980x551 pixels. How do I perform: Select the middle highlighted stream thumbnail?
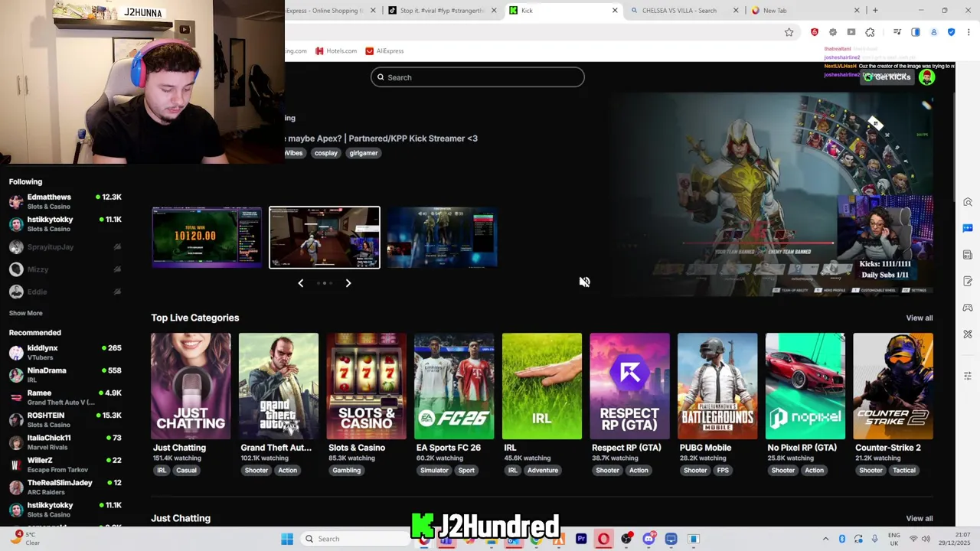click(x=324, y=237)
